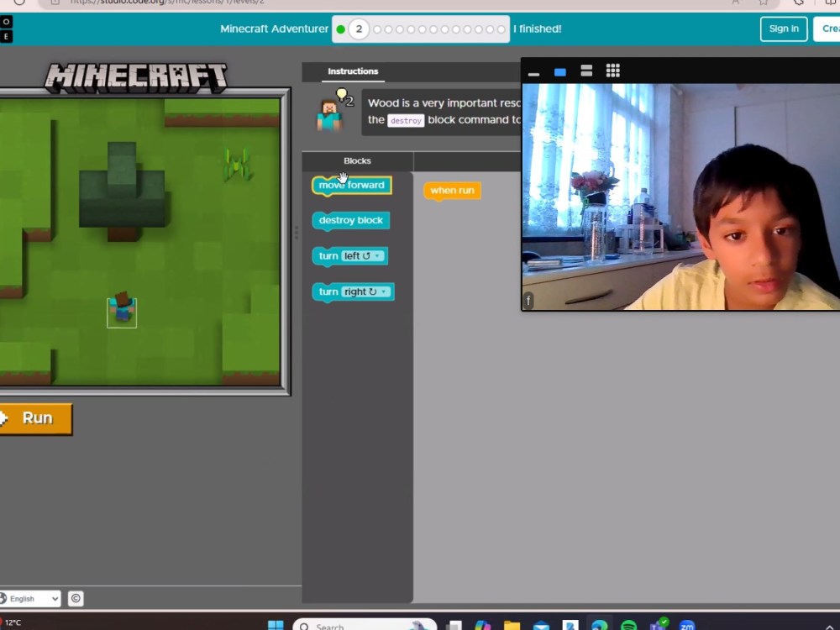Switch to Microsoft Edge on the taskbar
Viewport: 840px width, 630px height.
tap(600, 625)
